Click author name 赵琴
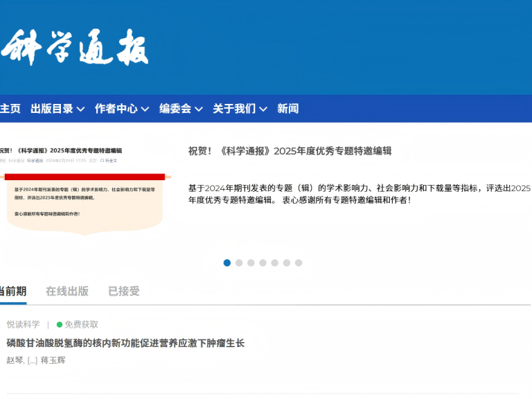This screenshot has height=399, width=532. pyautogui.click(x=15, y=360)
